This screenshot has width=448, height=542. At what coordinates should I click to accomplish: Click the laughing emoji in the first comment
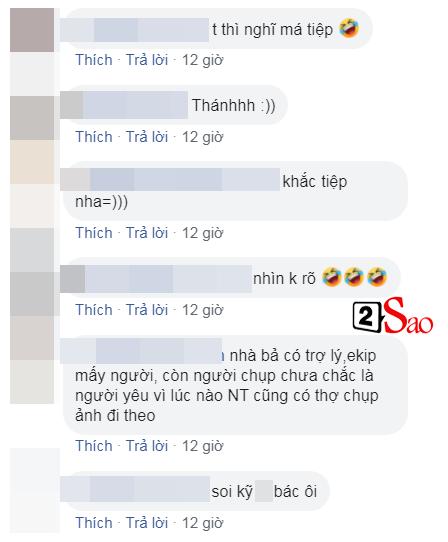[349, 28]
